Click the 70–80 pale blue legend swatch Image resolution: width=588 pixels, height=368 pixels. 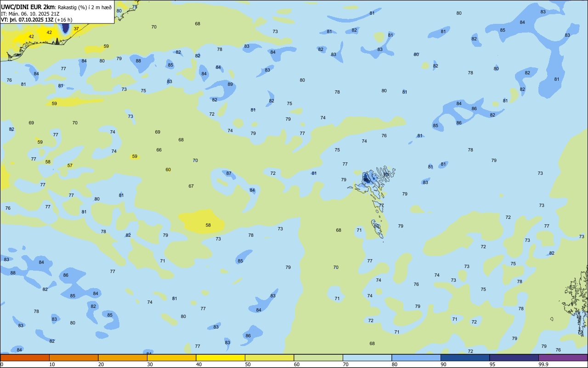coord(367,357)
